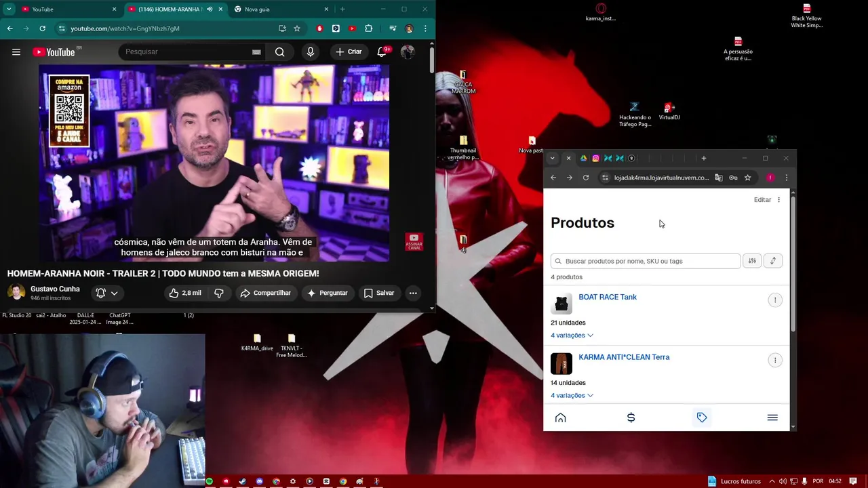The image size is (868, 488).
Task: Open product filters icon
Action: point(752,261)
